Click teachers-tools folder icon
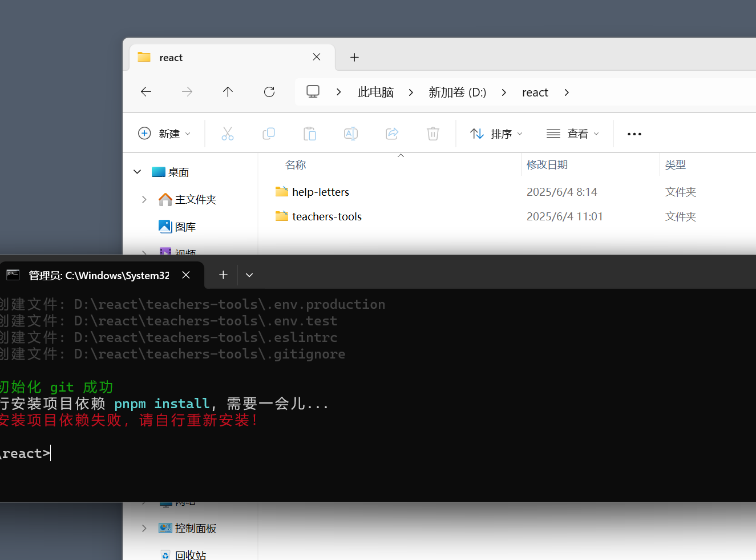The height and width of the screenshot is (560, 756). [x=282, y=216]
